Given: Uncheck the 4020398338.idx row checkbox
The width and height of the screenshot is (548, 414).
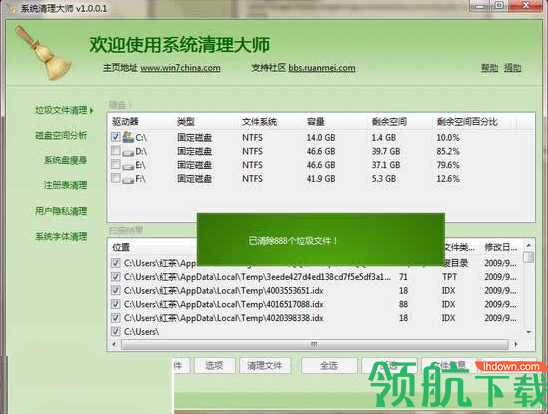Looking at the screenshot, I should [116, 318].
